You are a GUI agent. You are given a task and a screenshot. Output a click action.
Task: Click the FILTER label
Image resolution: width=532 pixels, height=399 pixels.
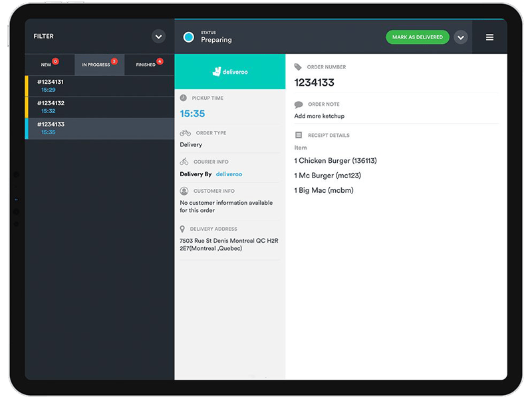43,36
